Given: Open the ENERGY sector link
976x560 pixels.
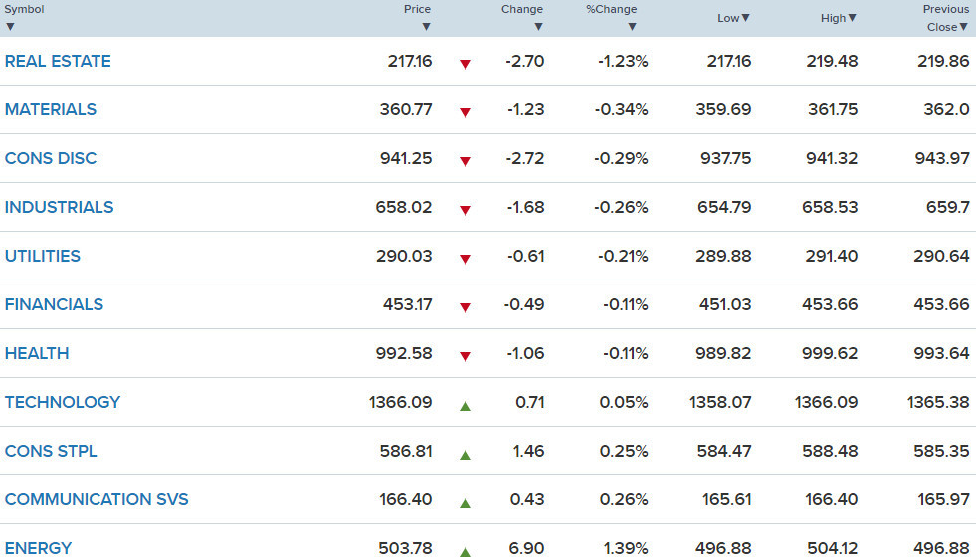Looking at the screenshot, I should (x=38, y=548).
